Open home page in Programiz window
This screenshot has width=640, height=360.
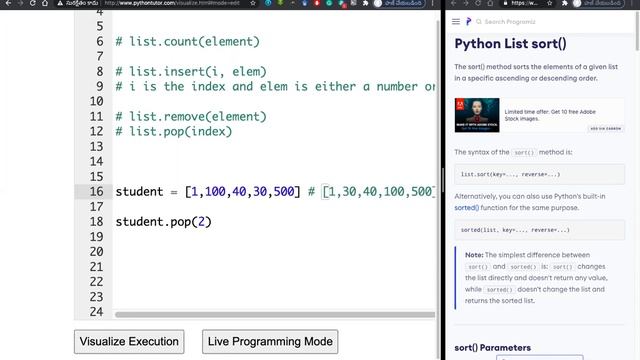click(x=490, y=3)
